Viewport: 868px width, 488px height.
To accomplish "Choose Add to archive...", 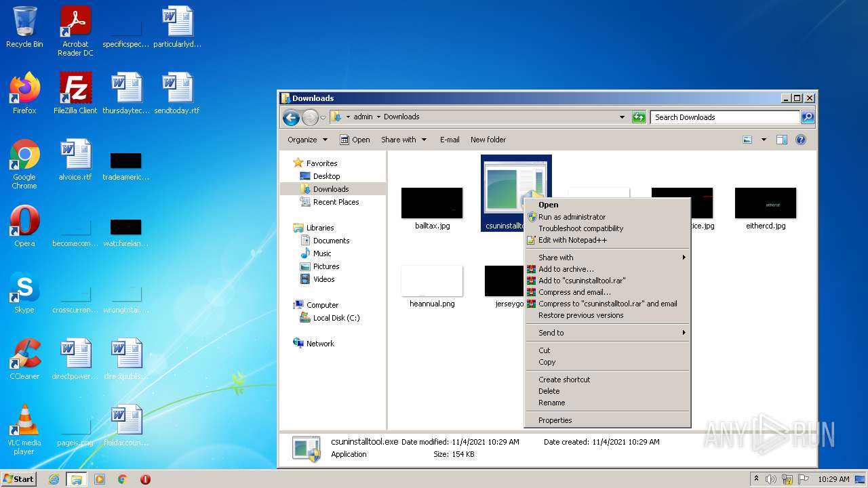I will tap(608, 269).
